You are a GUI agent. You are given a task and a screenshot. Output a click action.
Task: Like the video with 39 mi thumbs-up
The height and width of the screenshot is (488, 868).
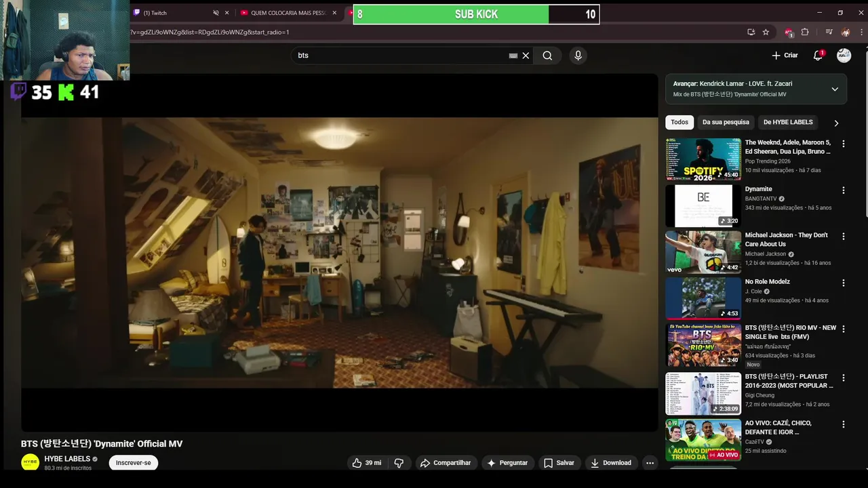pos(366,463)
